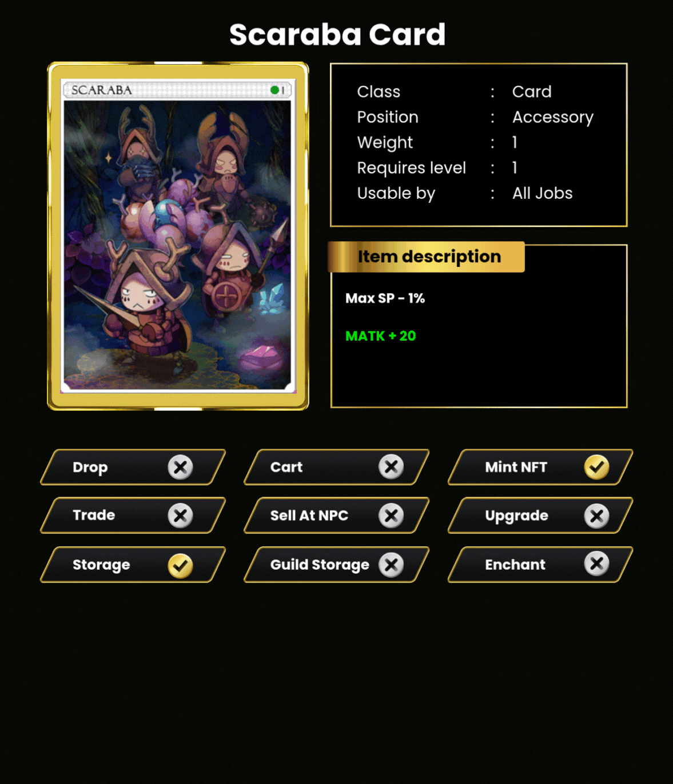
Task: Click the Accessory position value
Action: 553,117
